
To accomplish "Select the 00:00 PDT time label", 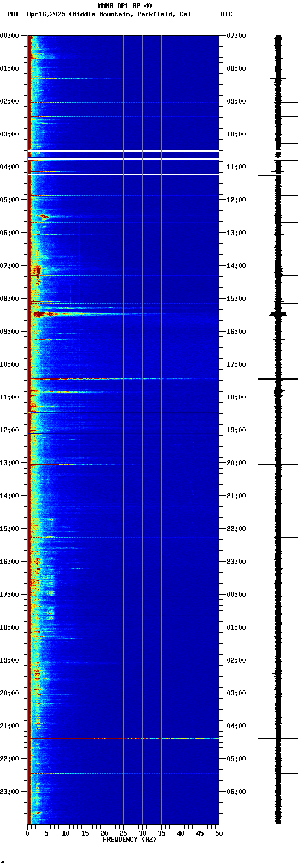I will 9,36.
